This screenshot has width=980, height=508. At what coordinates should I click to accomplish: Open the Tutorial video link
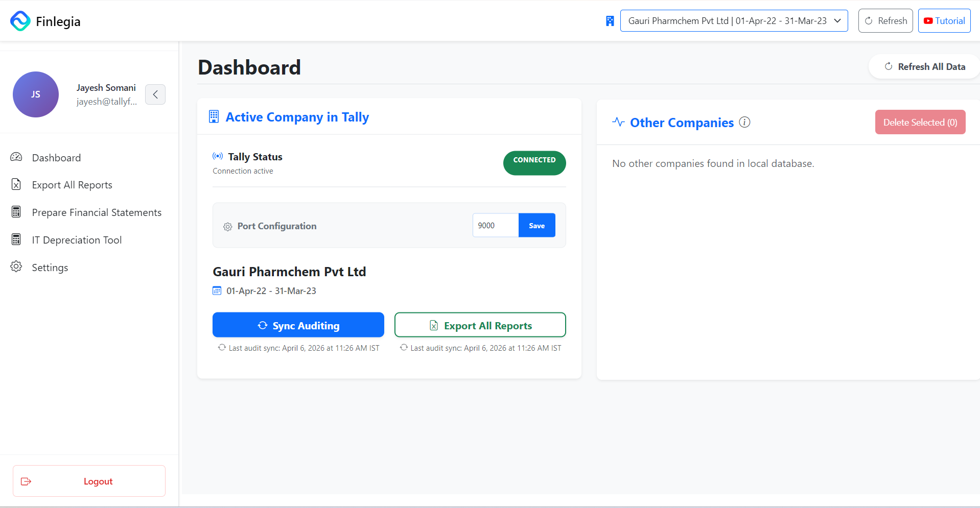943,20
